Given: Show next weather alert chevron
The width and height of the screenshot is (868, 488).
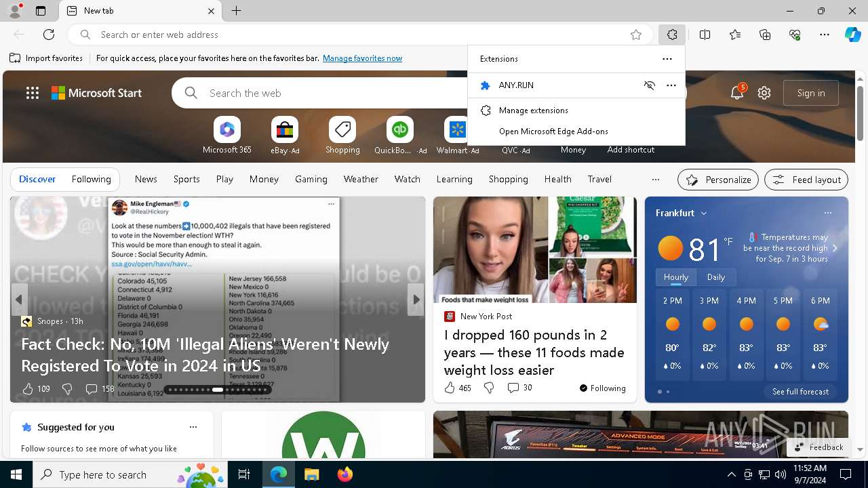Looking at the screenshot, I should (835, 248).
